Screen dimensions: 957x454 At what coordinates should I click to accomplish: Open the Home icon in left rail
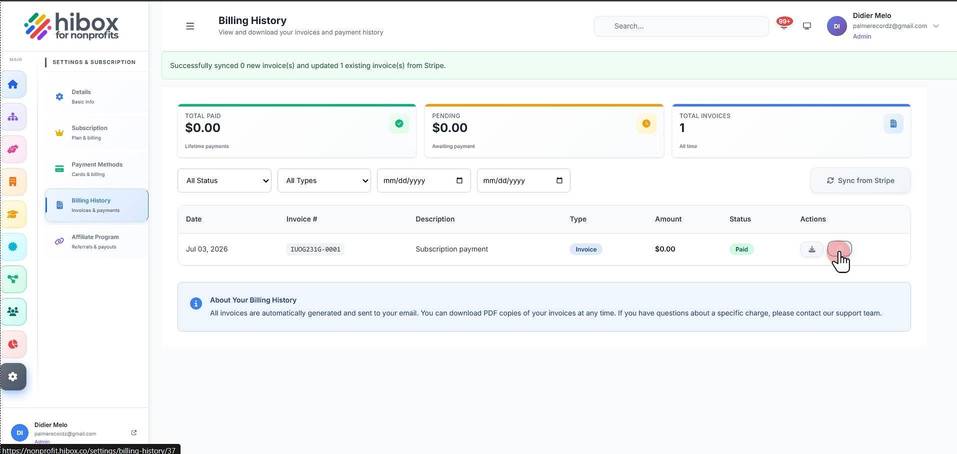click(13, 84)
